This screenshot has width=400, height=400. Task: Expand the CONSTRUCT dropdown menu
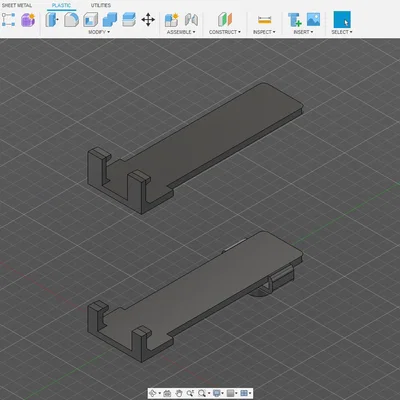225,32
